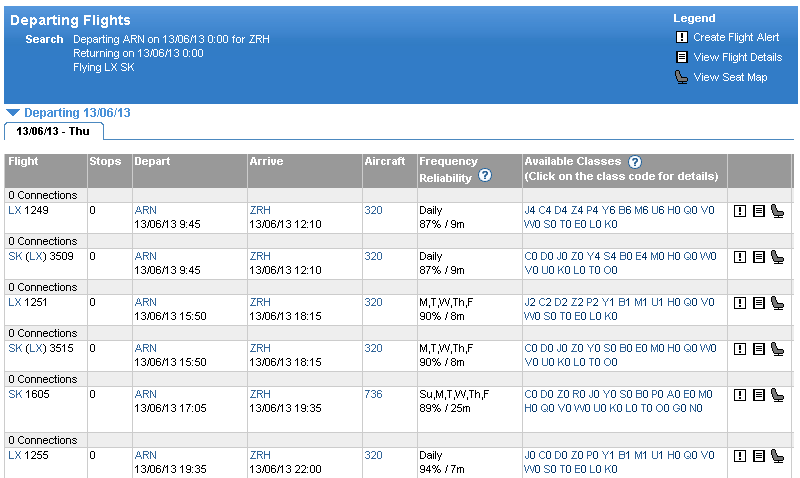View seat map icon for LX 1251
Image resolution: width=800 pixels, height=478 pixels.
coord(777,303)
